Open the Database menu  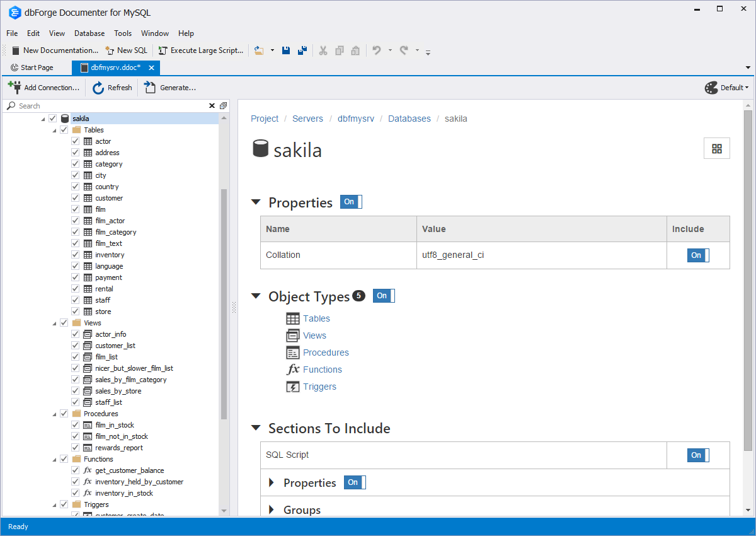pyautogui.click(x=89, y=33)
